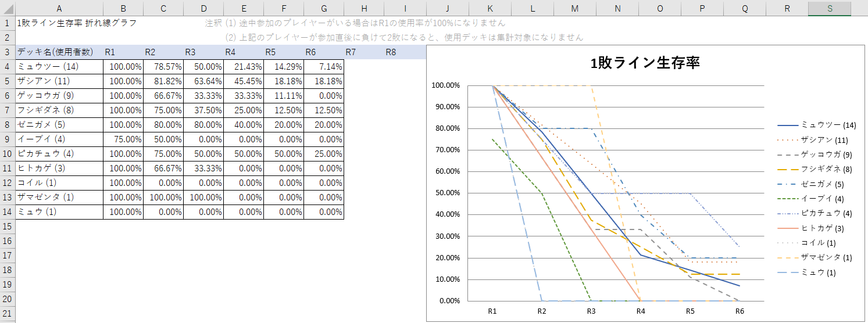Click note (2) text in row 2

pyautogui.click(x=404, y=37)
